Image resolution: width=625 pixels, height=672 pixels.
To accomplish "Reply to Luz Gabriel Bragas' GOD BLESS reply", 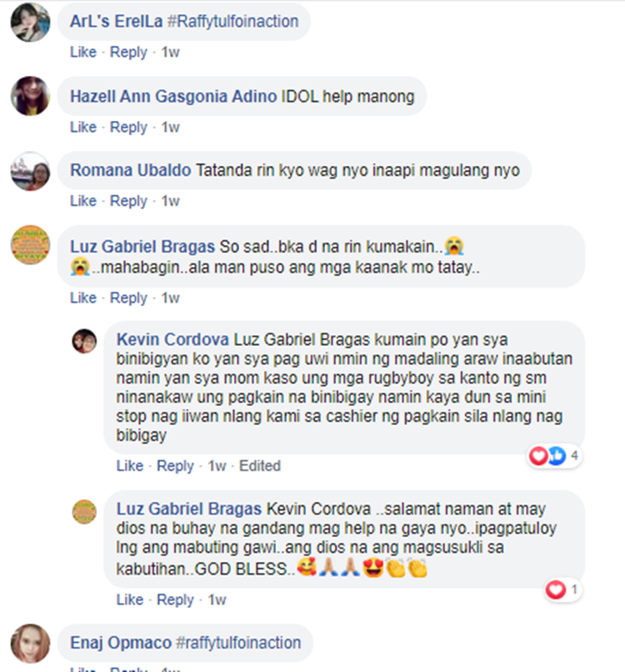I will [x=175, y=599].
